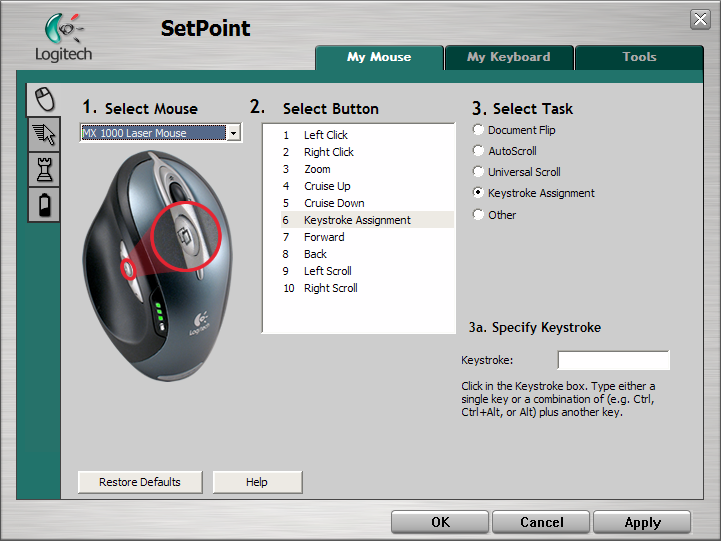Viewport: 721px width, 541px height.
Task: Select the Other task radio button
Action: pos(479,214)
